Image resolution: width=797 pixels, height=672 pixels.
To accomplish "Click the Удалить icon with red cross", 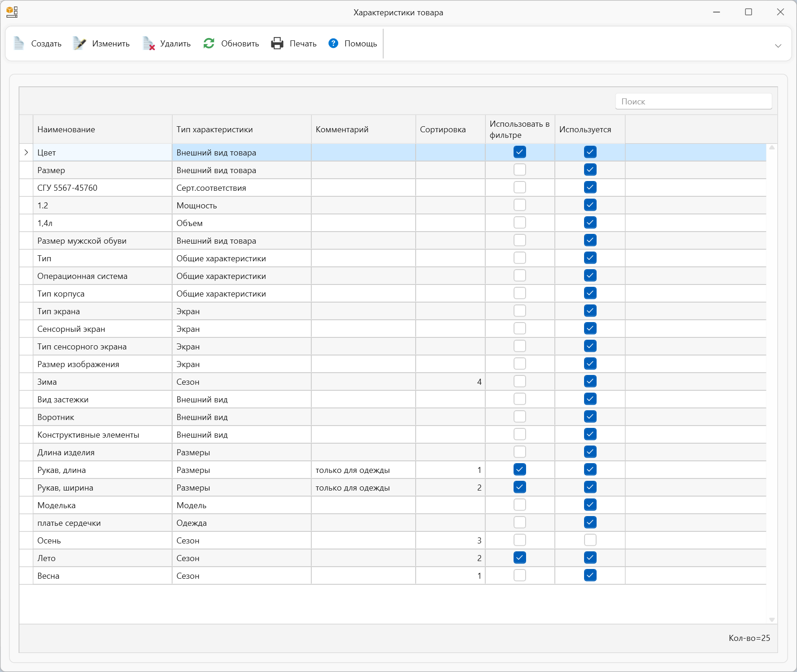I will [x=148, y=43].
